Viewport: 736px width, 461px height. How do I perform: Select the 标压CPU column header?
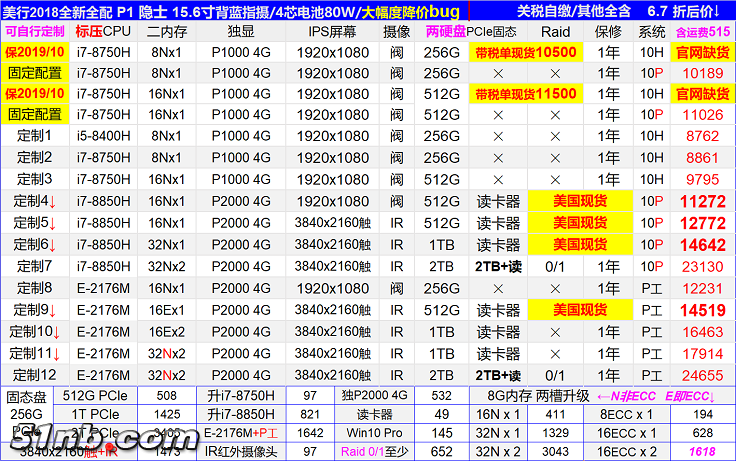(x=103, y=31)
